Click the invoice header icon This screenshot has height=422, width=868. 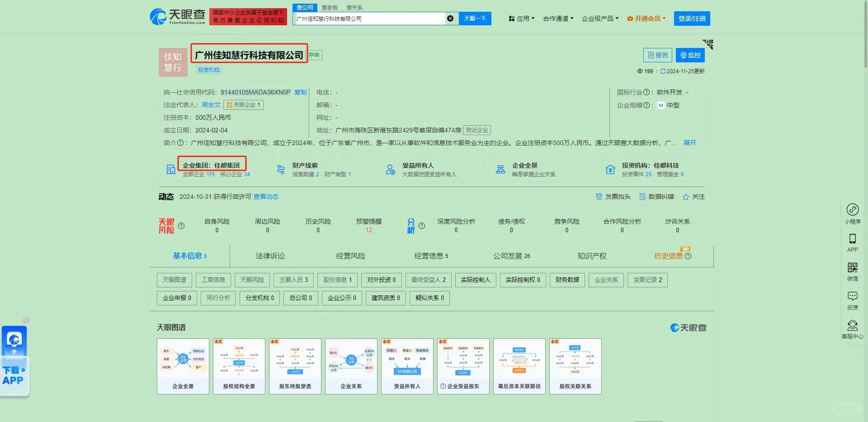599,197
